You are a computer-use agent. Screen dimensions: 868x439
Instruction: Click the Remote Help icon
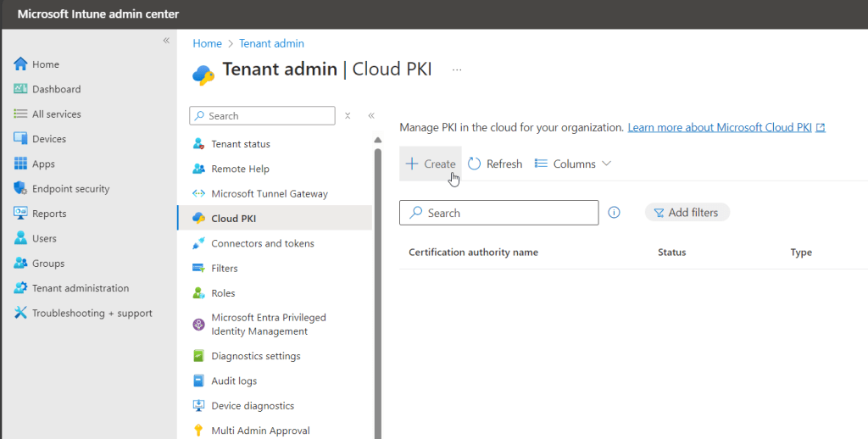pos(198,169)
